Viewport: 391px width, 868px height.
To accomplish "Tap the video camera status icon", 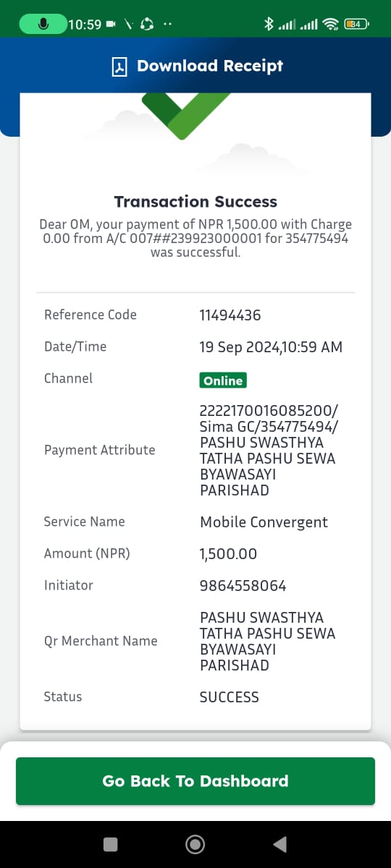I will [x=112, y=24].
